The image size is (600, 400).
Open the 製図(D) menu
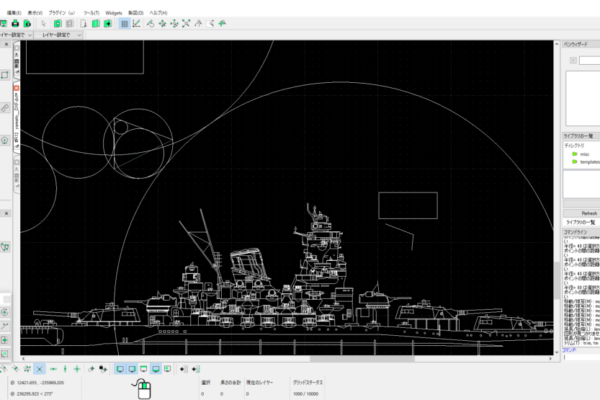[x=135, y=13]
